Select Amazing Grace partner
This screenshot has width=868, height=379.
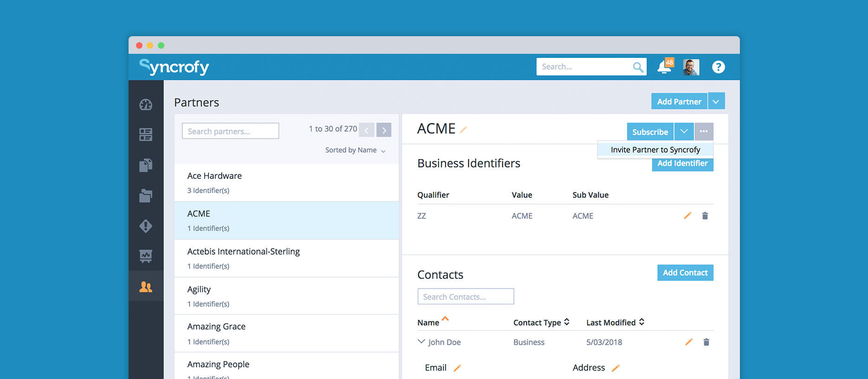click(286, 334)
